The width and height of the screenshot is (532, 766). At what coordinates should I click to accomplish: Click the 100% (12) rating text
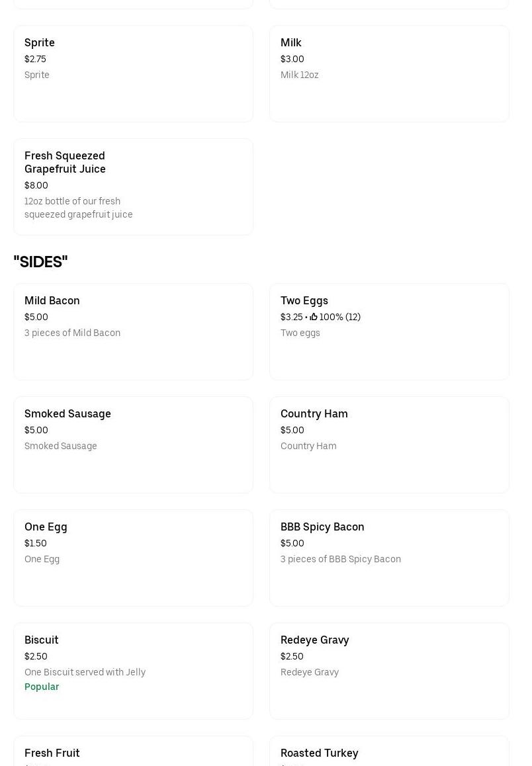tap(340, 317)
